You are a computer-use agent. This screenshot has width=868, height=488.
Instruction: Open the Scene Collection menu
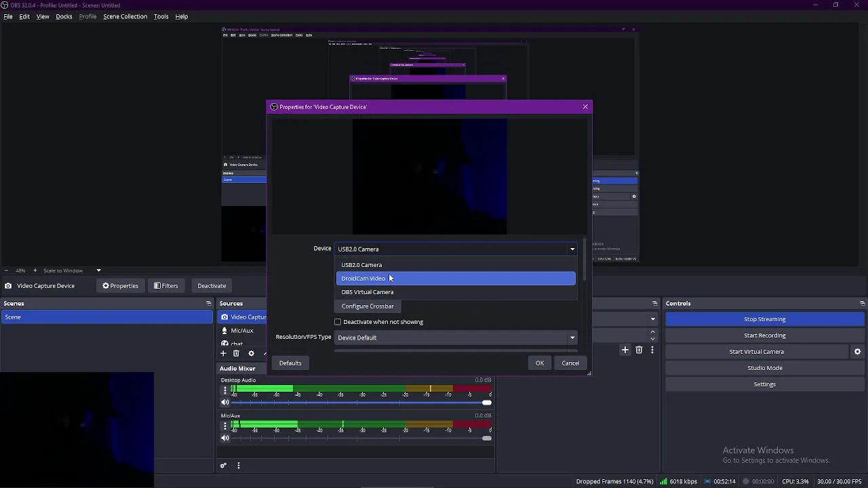125,16
